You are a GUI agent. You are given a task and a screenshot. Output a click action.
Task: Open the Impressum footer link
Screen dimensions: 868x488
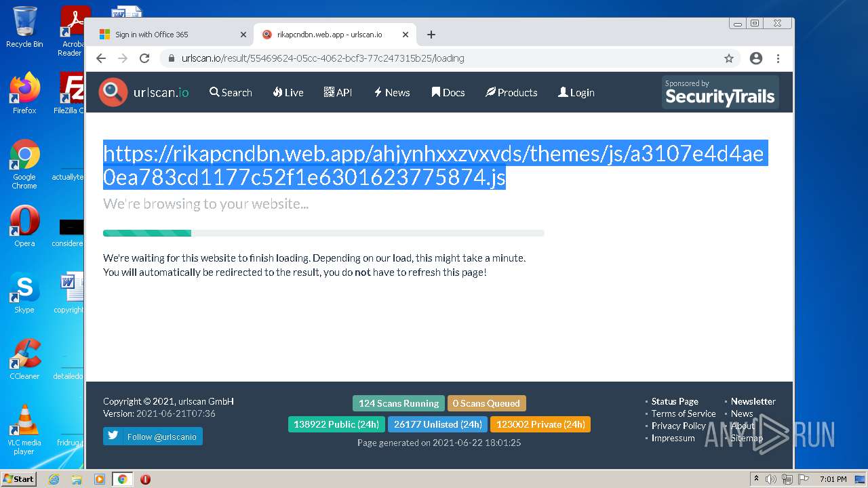673,438
